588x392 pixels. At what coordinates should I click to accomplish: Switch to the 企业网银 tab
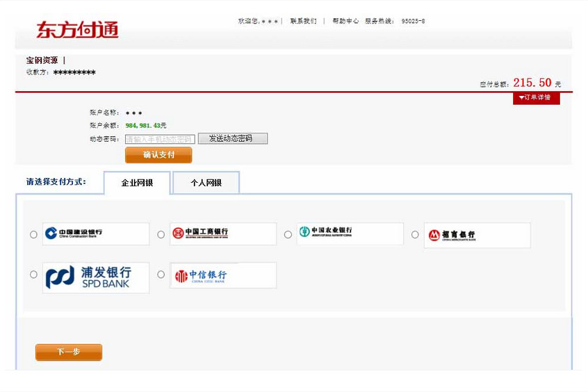click(x=137, y=183)
